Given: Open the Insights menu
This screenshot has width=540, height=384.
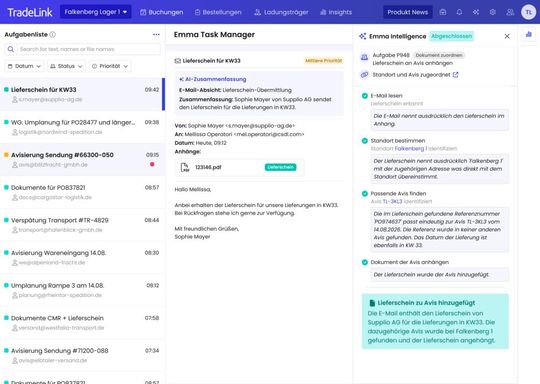Looking at the screenshot, I should (x=336, y=12).
